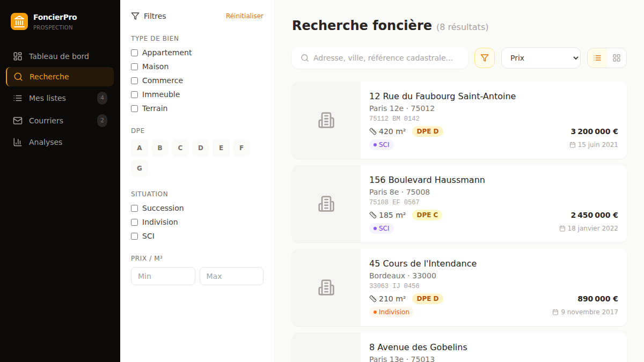Check the Maison checkbox
Viewport: 644px width, 362px height.
click(135, 67)
